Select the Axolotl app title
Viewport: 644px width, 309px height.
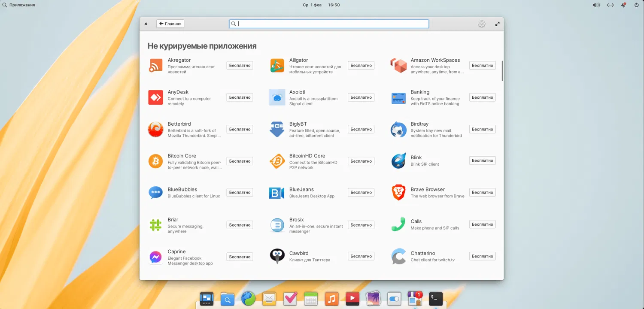(x=298, y=92)
